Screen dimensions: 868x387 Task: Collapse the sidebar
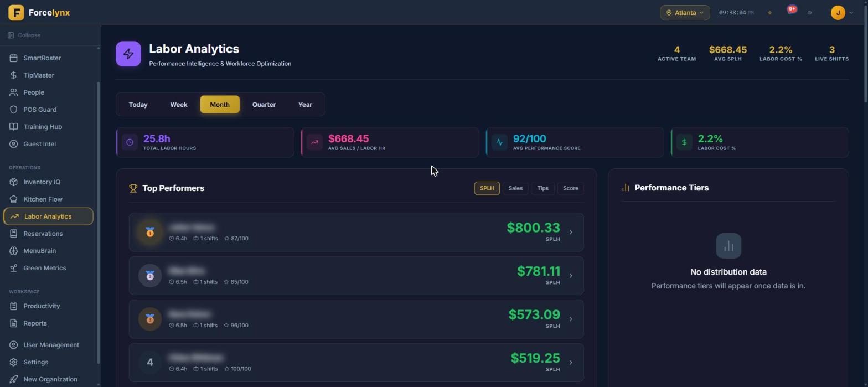pos(24,35)
